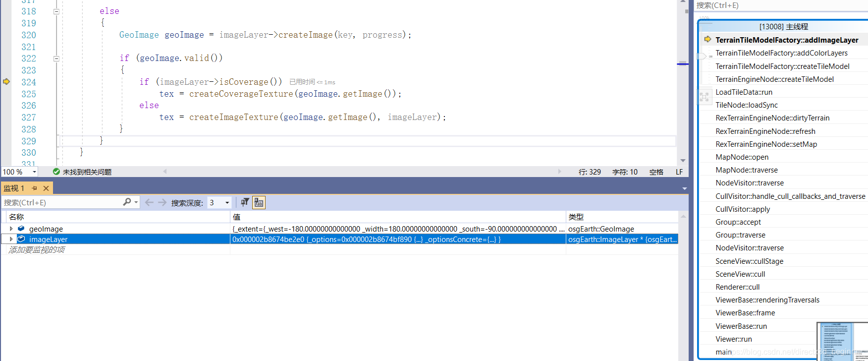Select ViewerBase::renderingTraversals stack frame

tap(767, 300)
